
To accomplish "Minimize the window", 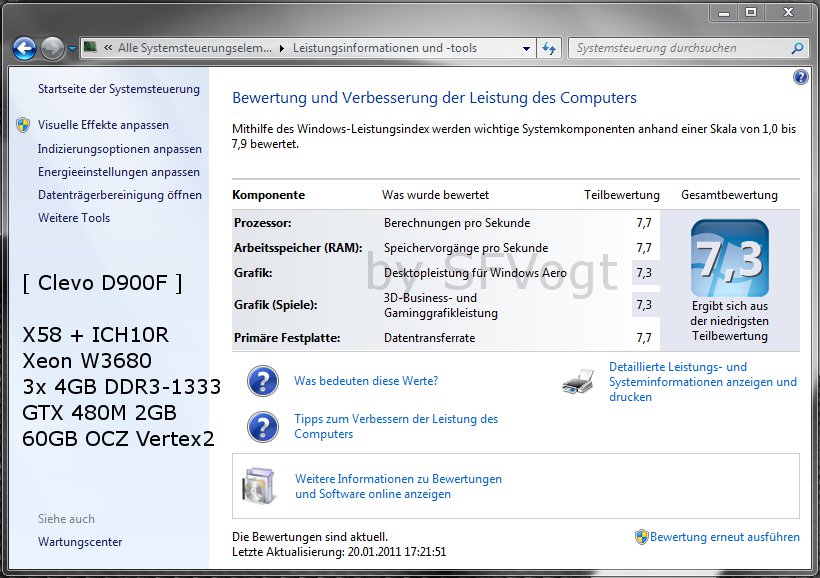I will coord(724,13).
